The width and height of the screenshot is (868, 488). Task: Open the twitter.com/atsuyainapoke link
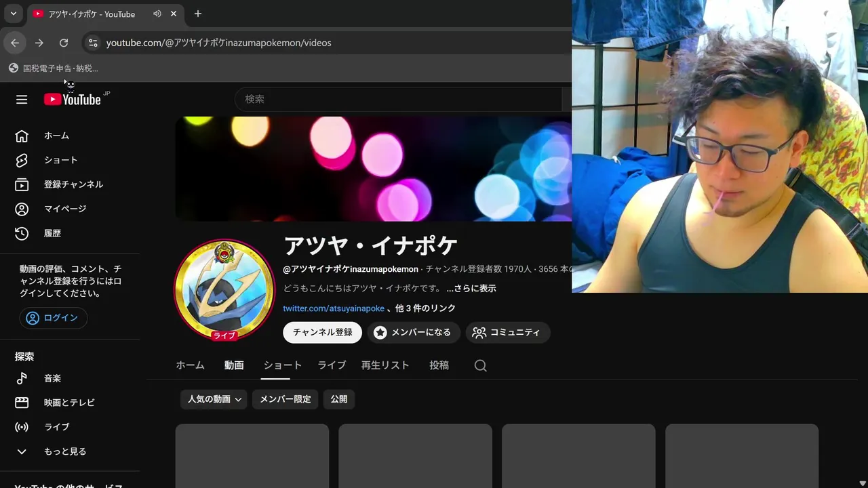(334, 308)
